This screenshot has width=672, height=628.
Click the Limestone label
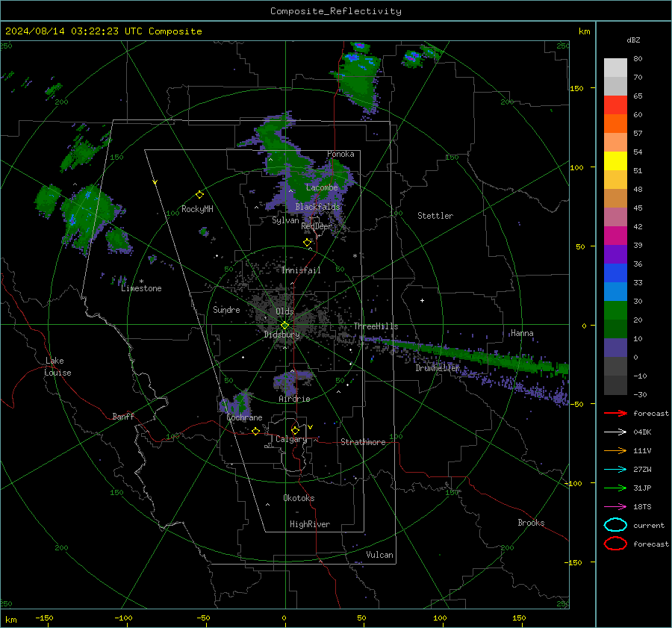click(141, 288)
